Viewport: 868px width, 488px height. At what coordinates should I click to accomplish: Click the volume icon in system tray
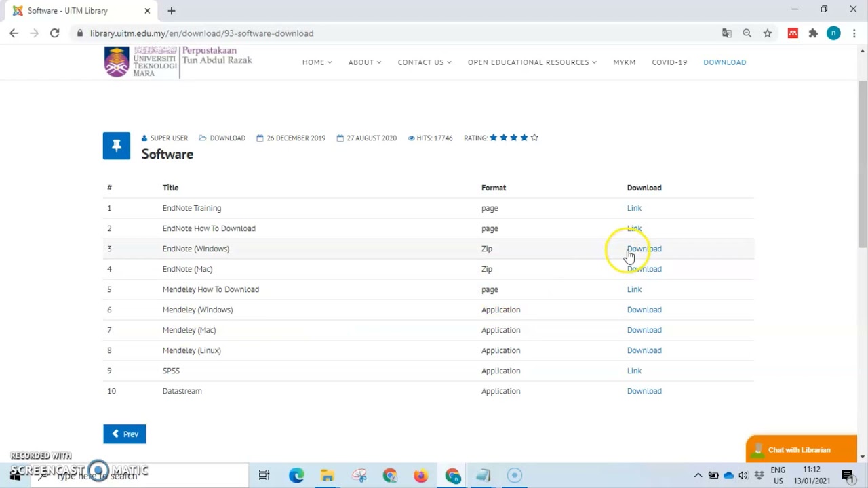(744, 475)
